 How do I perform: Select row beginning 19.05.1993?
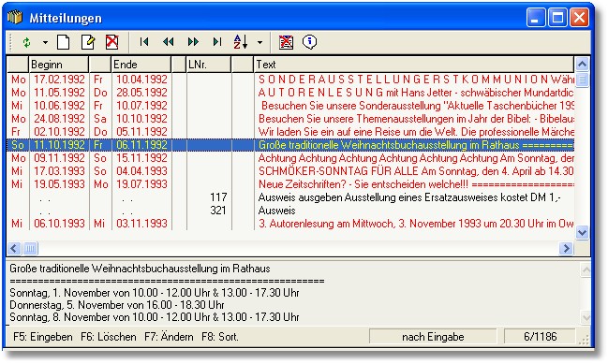[x=290, y=184]
